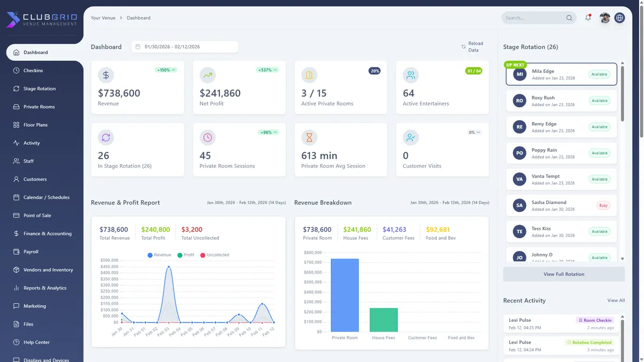Click the House Fees green bar
644x362 pixels.
click(x=384, y=320)
